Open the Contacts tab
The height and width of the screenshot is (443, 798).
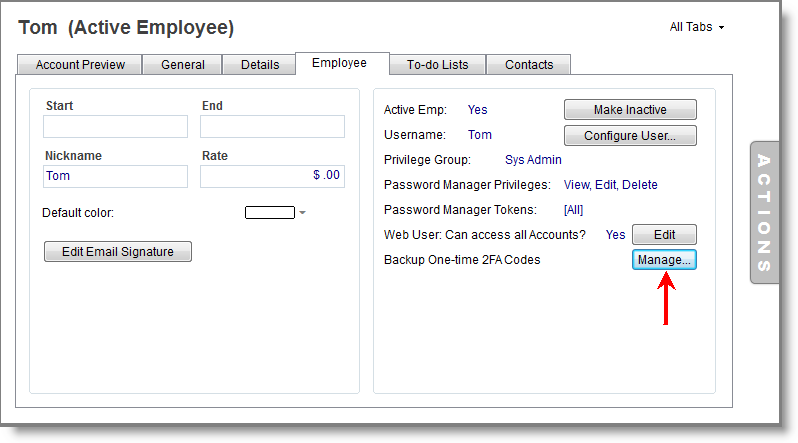pos(529,65)
